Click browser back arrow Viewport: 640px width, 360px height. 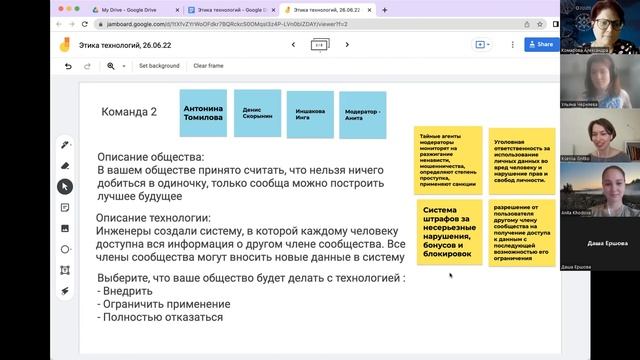[x=59, y=24]
